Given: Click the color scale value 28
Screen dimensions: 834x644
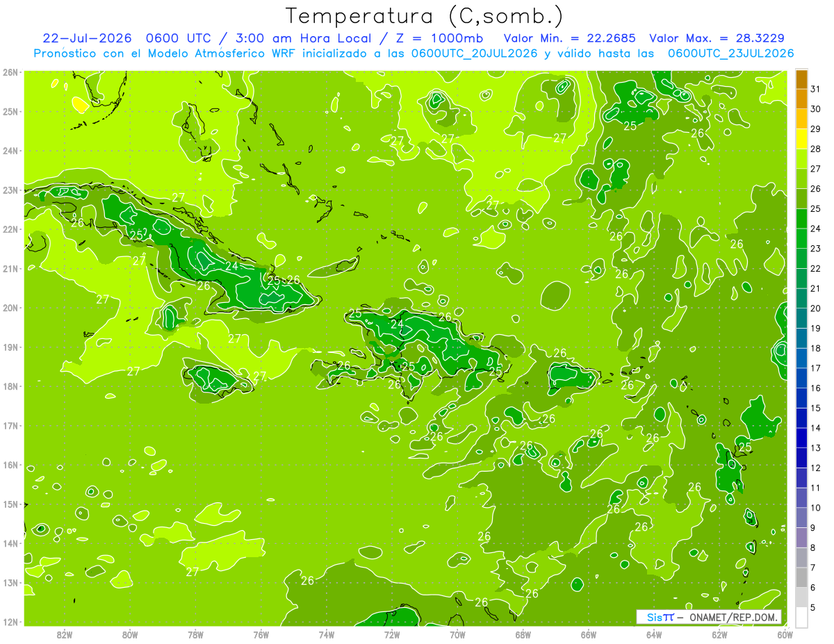Looking at the screenshot, I should pos(816,149).
